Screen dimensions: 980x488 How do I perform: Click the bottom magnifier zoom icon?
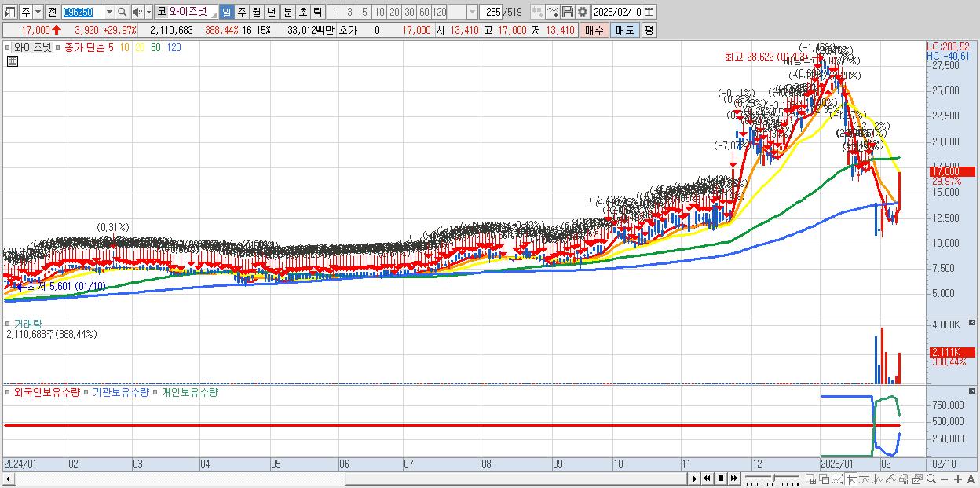coord(931,479)
